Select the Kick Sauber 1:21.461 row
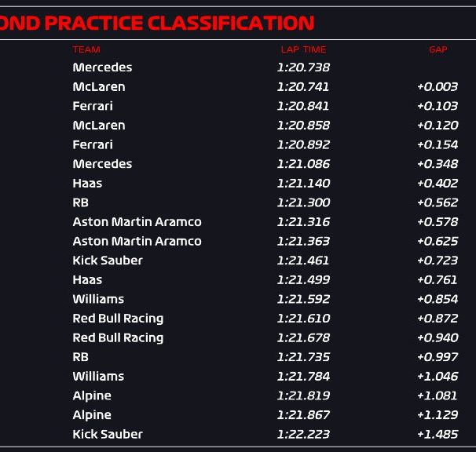The width and height of the screenshot is (476, 452). (x=238, y=261)
